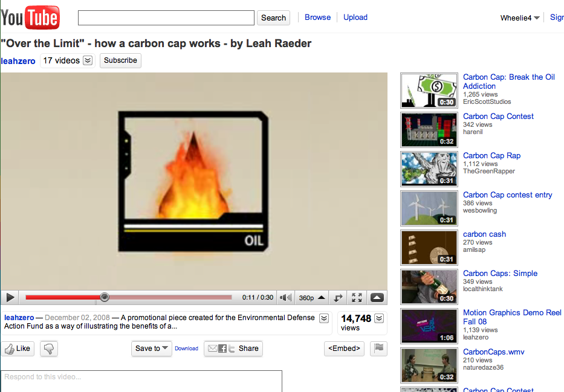
Task: Click the December 02, 2008 upload date
Action: click(77, 318)
